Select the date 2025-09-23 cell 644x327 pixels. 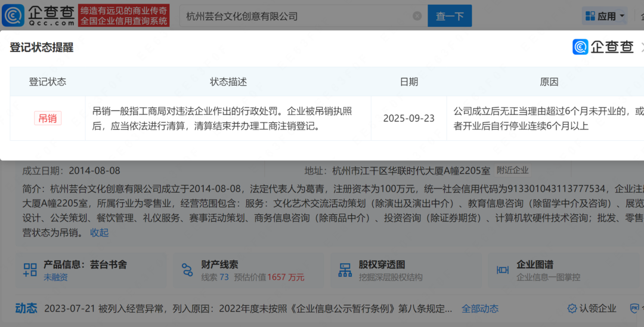408,118
